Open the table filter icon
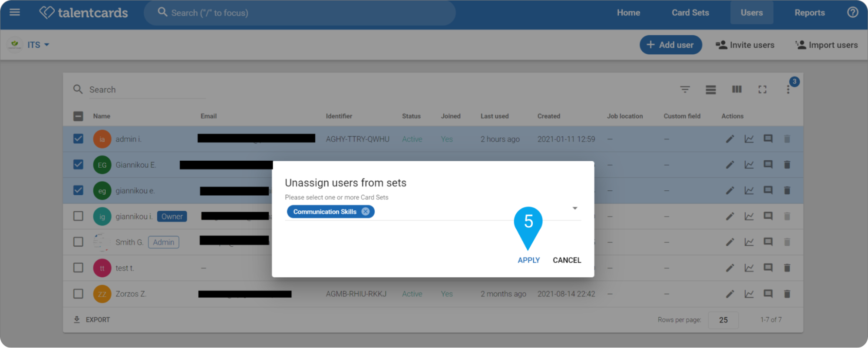Screen dimensions: 868x348 click(685, 89)
